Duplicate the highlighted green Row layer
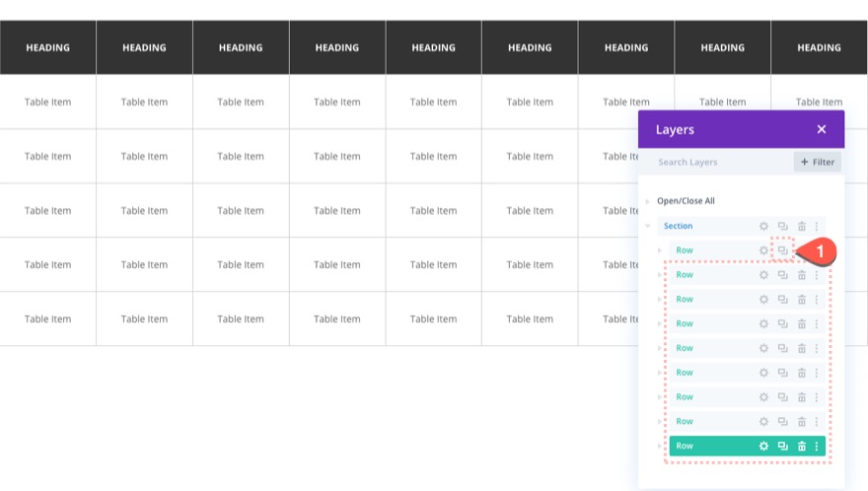Screen dimensions: 868x491 (782, 447)
